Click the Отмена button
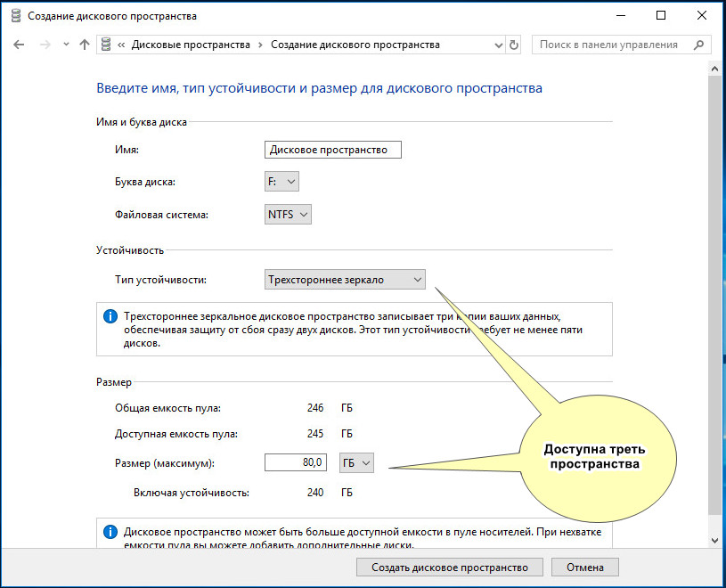Image resolution: width=726 pixels, height=588 pixels. (584, 568)
